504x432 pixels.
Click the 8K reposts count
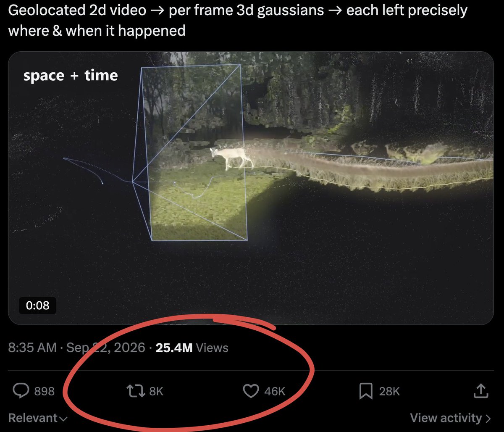click(x=156, y=392)
